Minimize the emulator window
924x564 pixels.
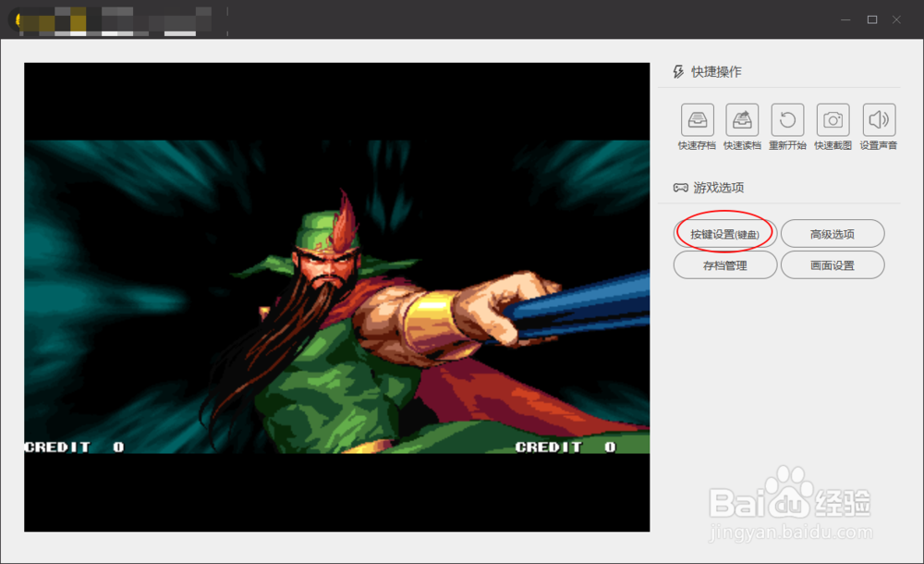tap(845, 19)
